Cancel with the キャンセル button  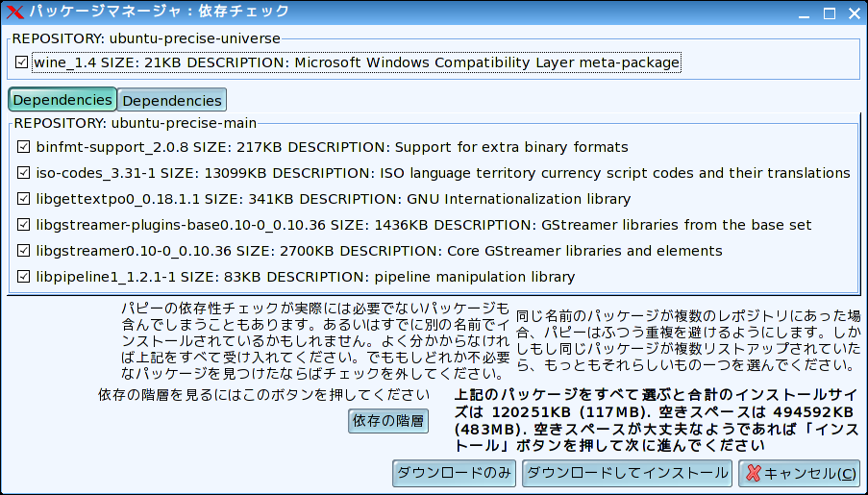point(800,473)
